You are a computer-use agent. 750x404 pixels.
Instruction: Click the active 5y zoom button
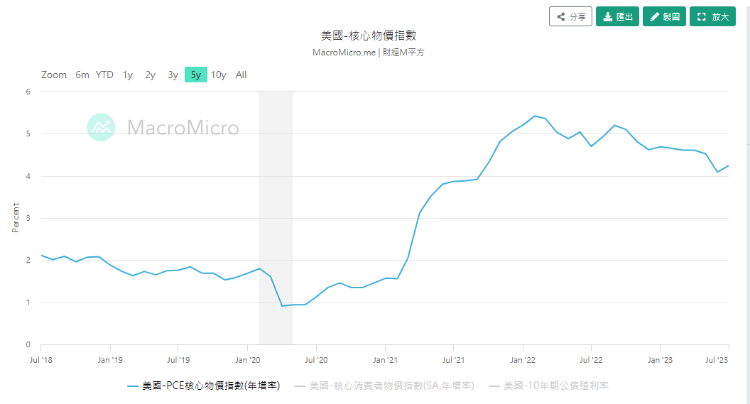pyautogui.click(x=195, y=75)
